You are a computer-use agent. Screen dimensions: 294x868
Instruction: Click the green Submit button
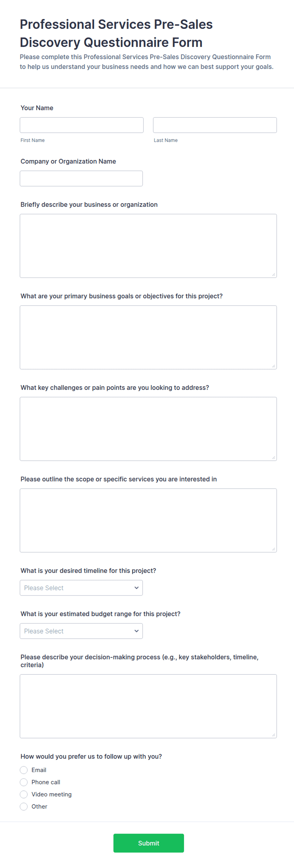point(148,843)
